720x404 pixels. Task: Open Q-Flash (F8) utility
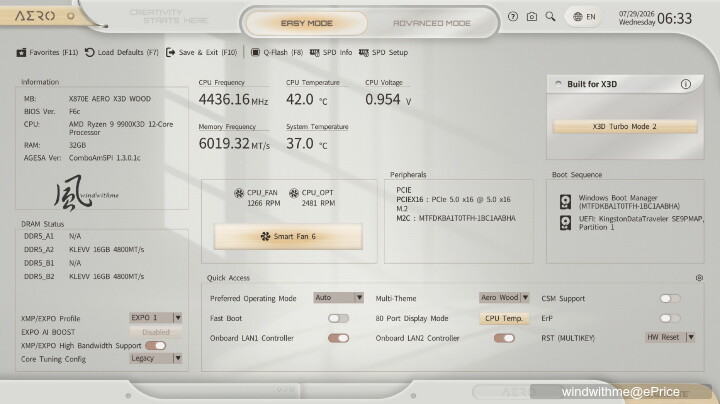click(277, 52)
